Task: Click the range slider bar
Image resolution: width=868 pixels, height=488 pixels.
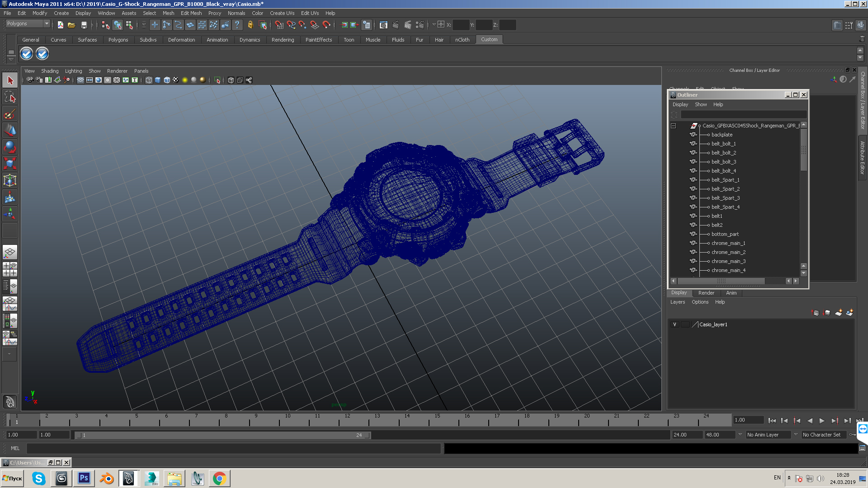Action: click(223, 435)
